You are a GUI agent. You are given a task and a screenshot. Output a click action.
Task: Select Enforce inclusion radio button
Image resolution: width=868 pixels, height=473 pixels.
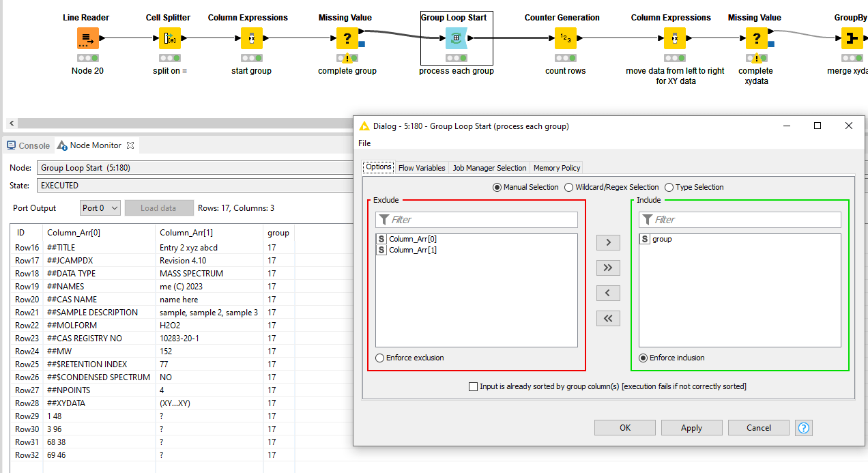[643, 358]
